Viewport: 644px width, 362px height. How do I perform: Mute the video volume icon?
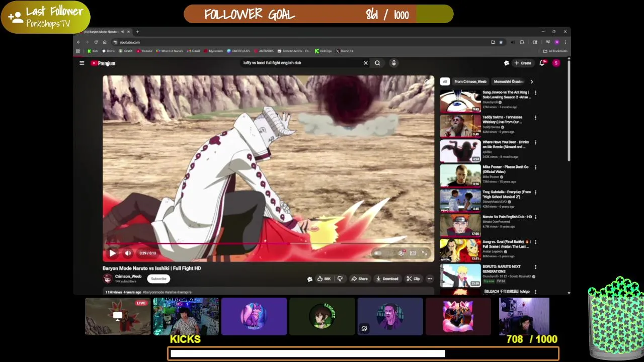click(128, 253)
